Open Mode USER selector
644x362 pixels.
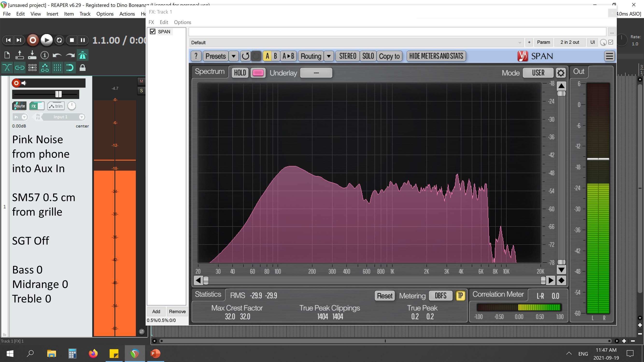[538, 73]
